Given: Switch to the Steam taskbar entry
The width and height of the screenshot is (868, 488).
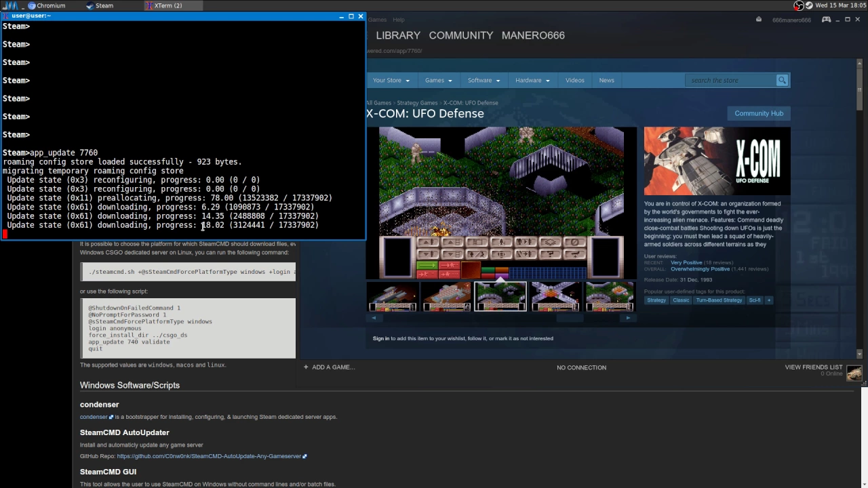Looking at the screenshot, I should coord(100,5).
